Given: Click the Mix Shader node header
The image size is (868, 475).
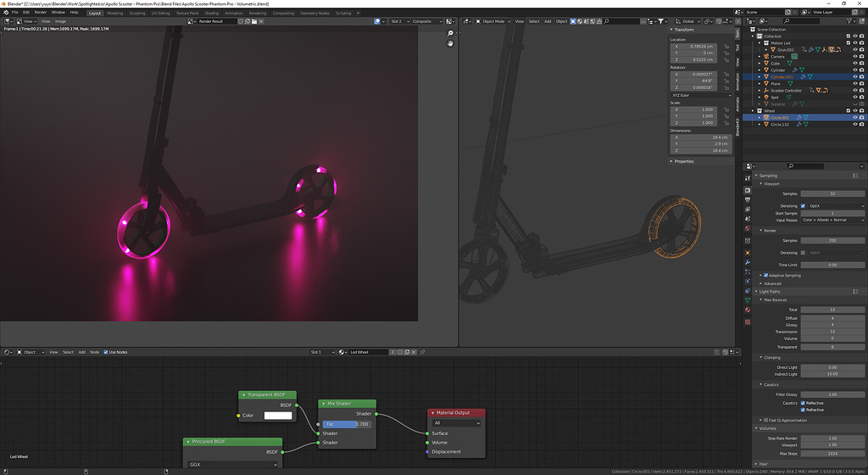Looking at the screenshot, I should [x=347, y=404].
